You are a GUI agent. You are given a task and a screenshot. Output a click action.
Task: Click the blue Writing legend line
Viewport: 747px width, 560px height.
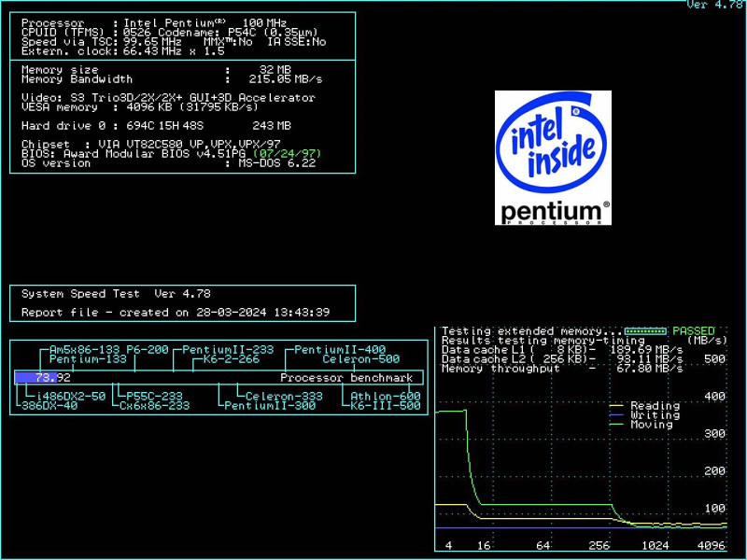point(616,414)
